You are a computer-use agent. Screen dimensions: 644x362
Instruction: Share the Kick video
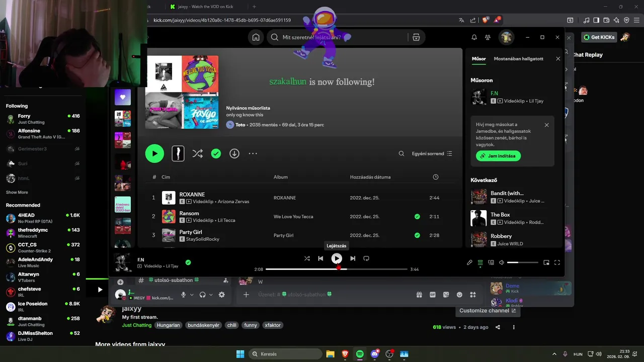(498, 327)
